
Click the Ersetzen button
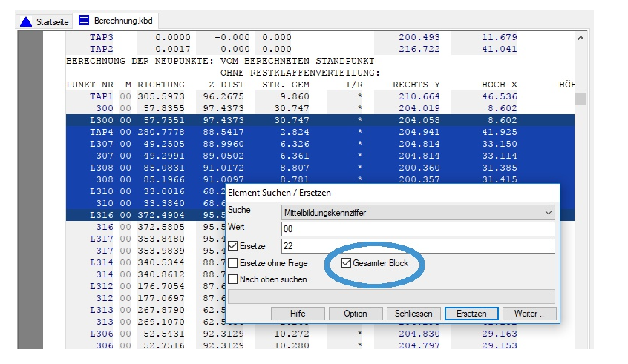point(471,314)
